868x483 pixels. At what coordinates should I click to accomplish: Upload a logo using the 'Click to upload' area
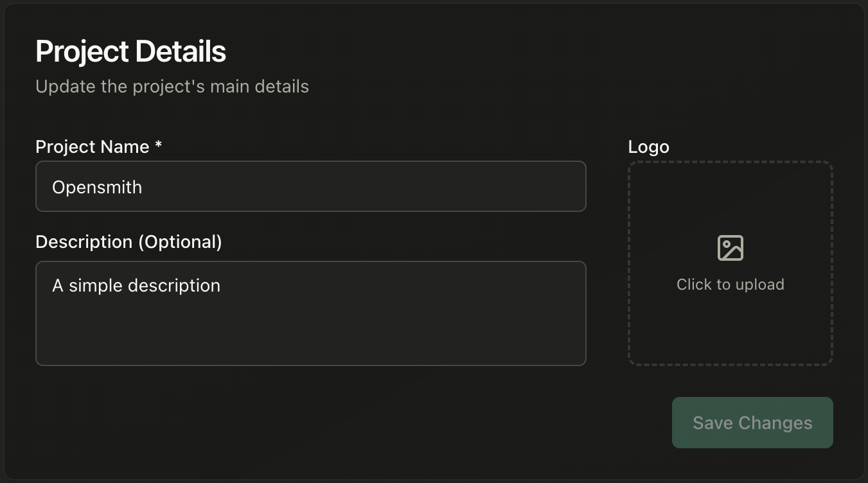pos(730,284)
